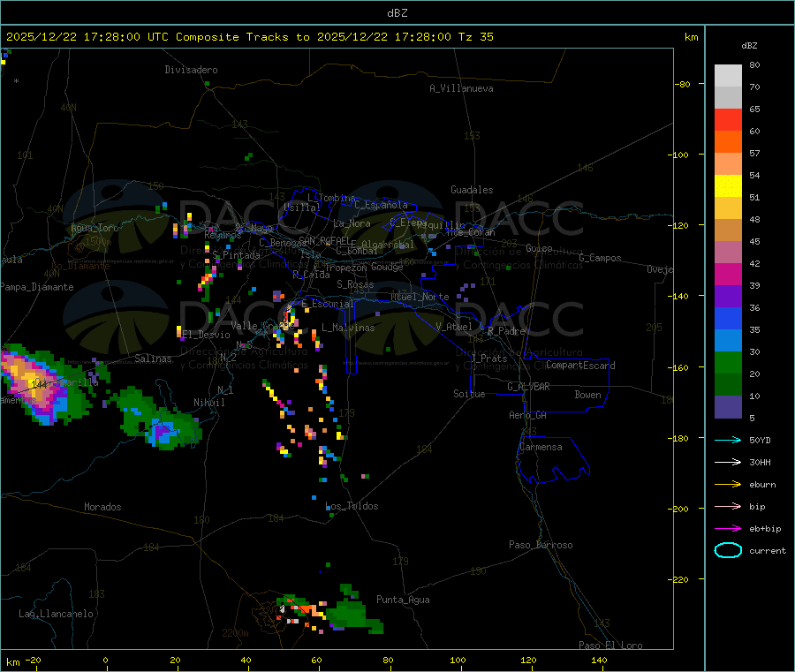Click the 'Nihuil' map label

coord(208,403)
